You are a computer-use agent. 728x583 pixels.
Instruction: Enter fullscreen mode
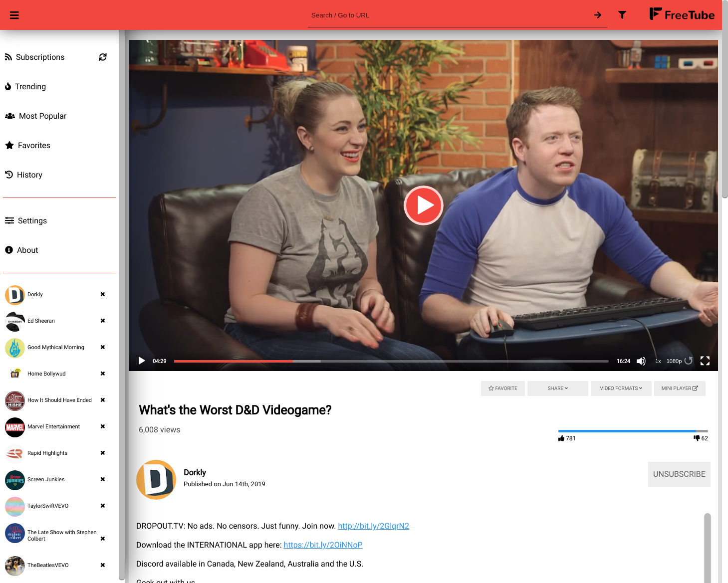pyautogui.click(x=705, y=361)
